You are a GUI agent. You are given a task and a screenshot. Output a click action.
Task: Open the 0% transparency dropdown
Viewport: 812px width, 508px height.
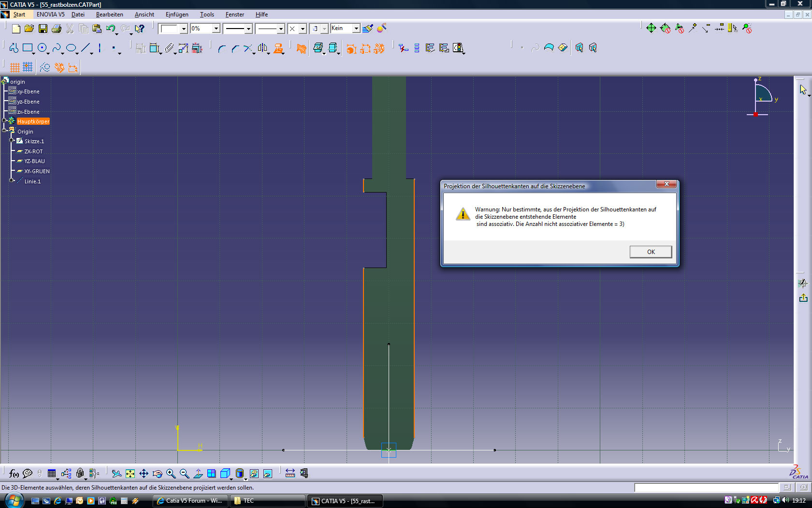point(216,29)
